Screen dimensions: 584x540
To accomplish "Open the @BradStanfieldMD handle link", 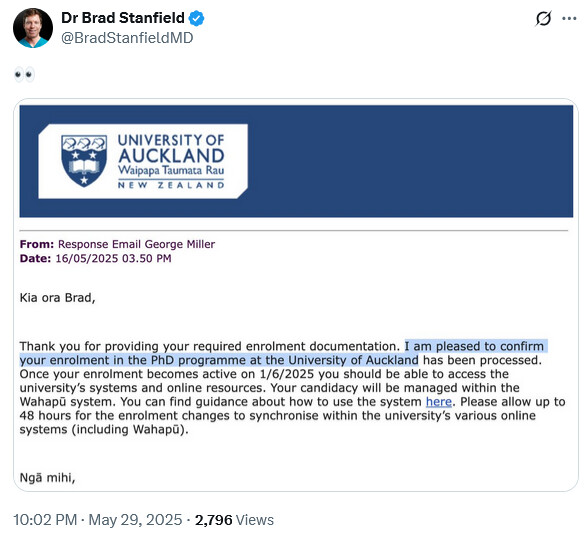I will click(127, 38).
